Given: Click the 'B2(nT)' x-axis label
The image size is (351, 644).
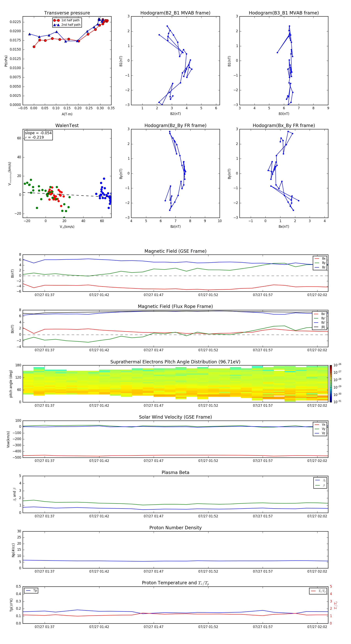Looking at the screenshot, I should coord(175,114).
